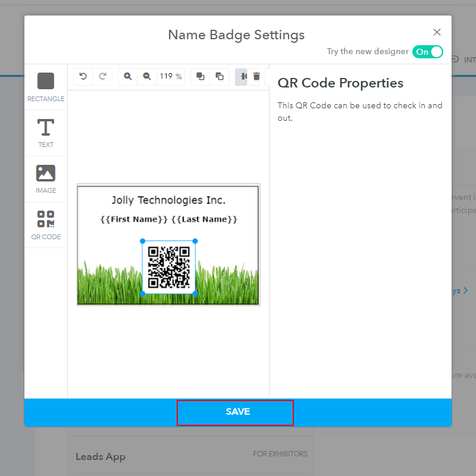The height and width of the screenshot is (476, 476).
Task: Delete the selected QR code
Action: pos(256,76)
